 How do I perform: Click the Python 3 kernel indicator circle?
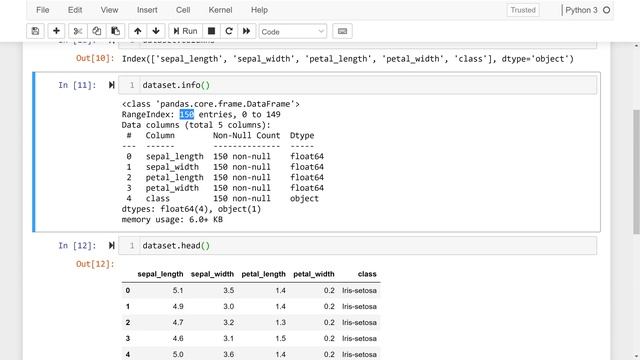coord(607,10)
